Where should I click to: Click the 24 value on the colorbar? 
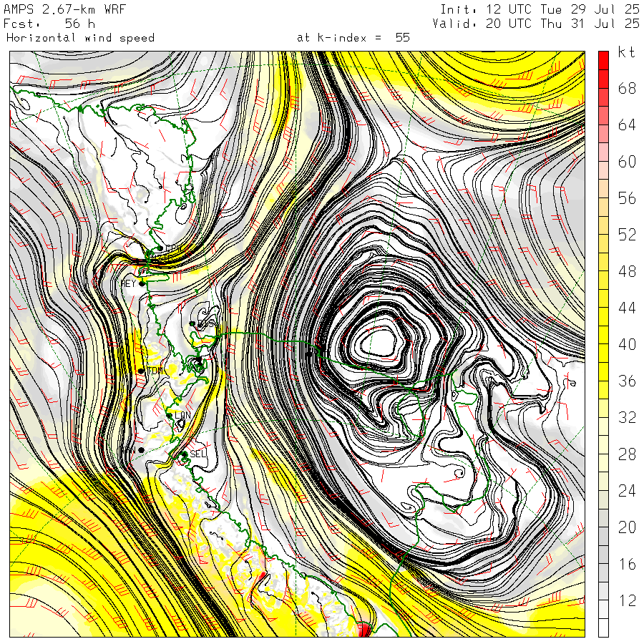pos(627,491)
